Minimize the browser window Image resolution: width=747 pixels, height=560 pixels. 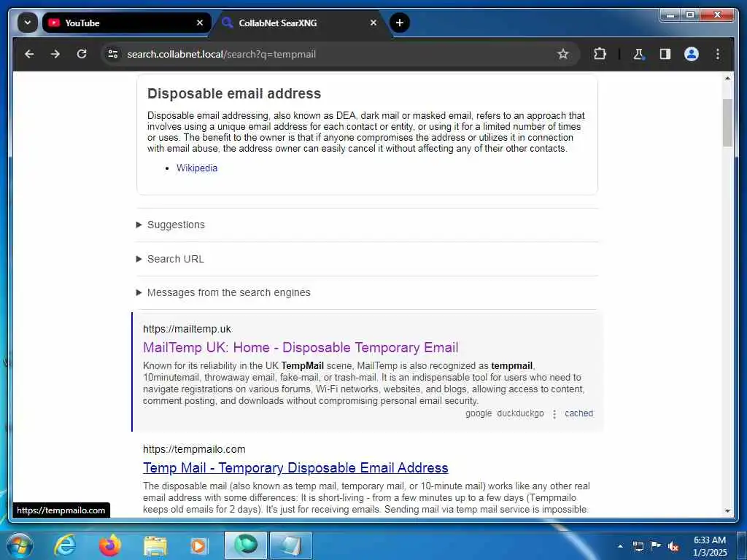670,15
